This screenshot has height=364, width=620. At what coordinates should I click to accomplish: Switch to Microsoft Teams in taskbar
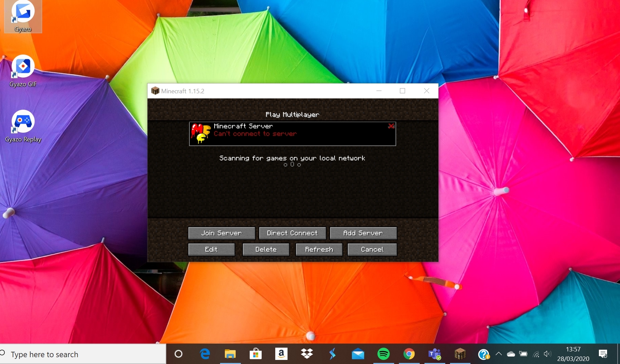[x=434, y=354]
